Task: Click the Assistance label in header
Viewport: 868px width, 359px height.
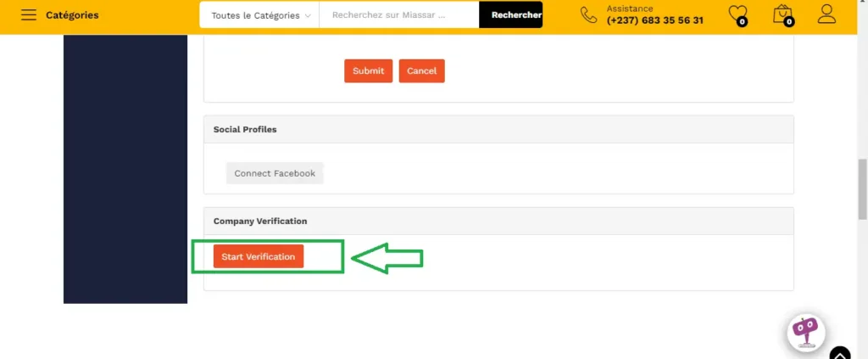Action: point(630,8)
